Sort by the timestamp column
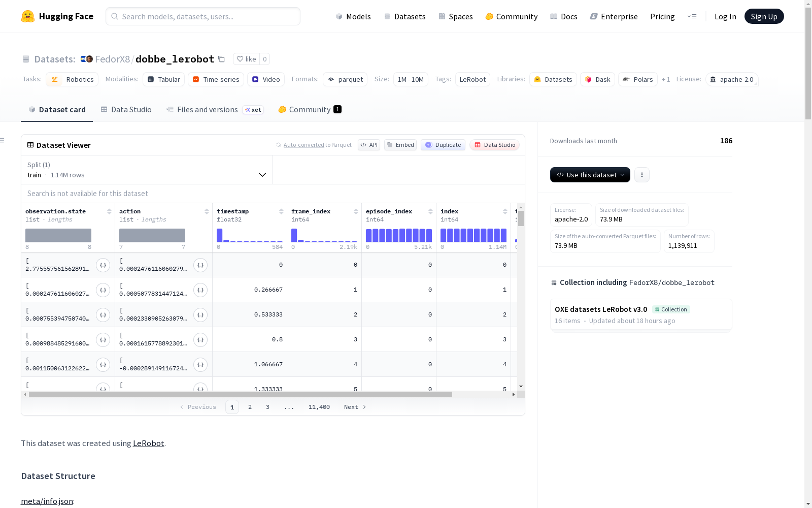Image resolution: width=812 pixels, height=508 pixels. pyautogui.click(x=281, y=211)
